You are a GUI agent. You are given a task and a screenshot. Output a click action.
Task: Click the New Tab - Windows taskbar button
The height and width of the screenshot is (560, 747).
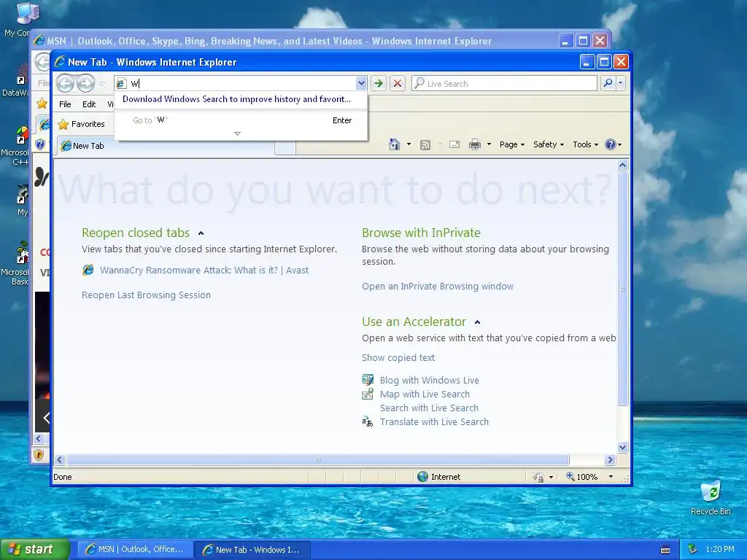[252, 550]
